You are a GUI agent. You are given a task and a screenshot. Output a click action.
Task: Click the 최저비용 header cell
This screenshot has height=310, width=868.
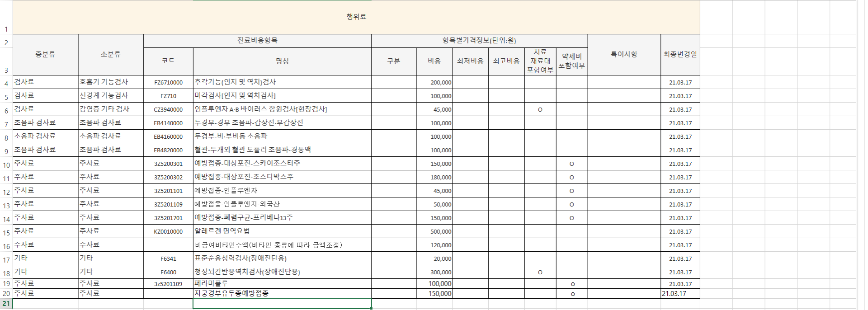click(470, 61)
